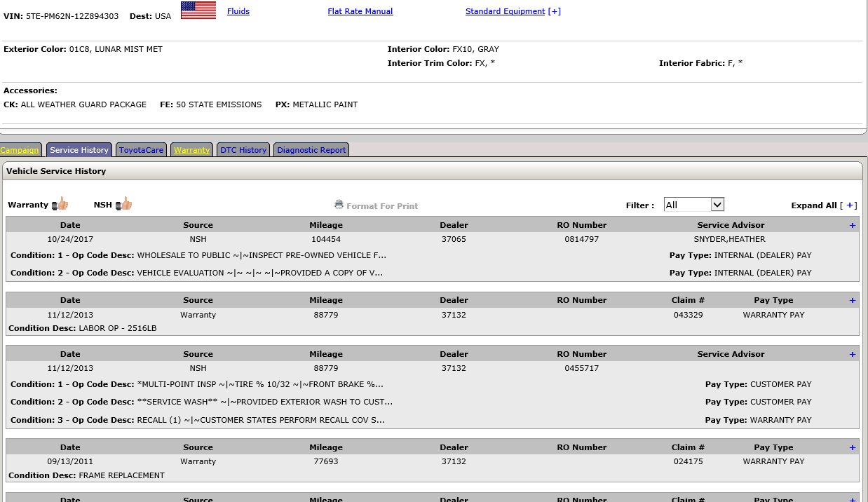
Task: Open the Fluids link
Action: coord(238,11)
